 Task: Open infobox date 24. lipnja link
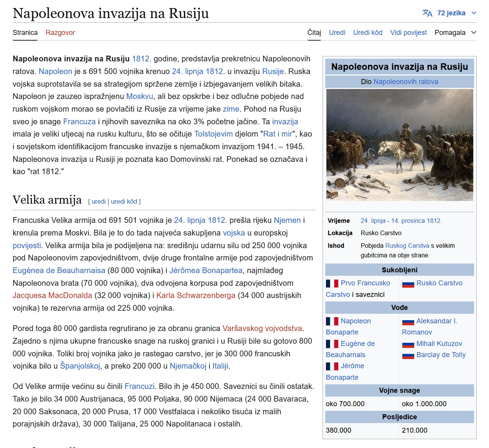tap(373, 221)
